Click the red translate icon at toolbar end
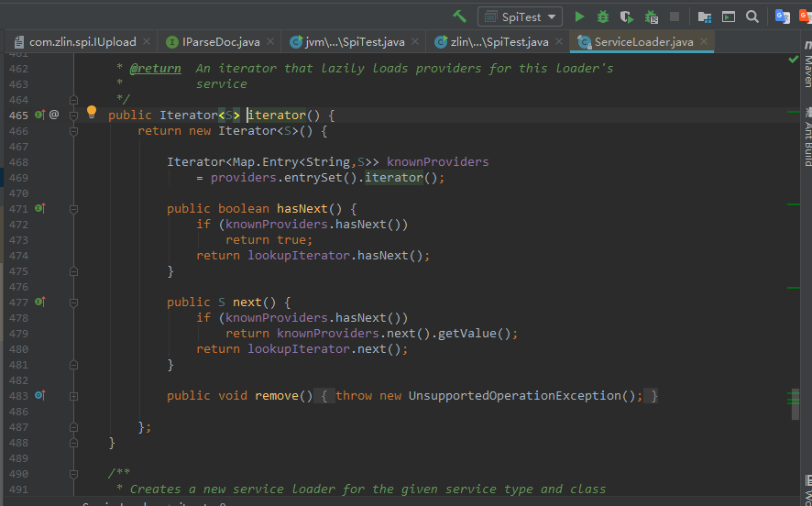 click(x=806, y=16)
